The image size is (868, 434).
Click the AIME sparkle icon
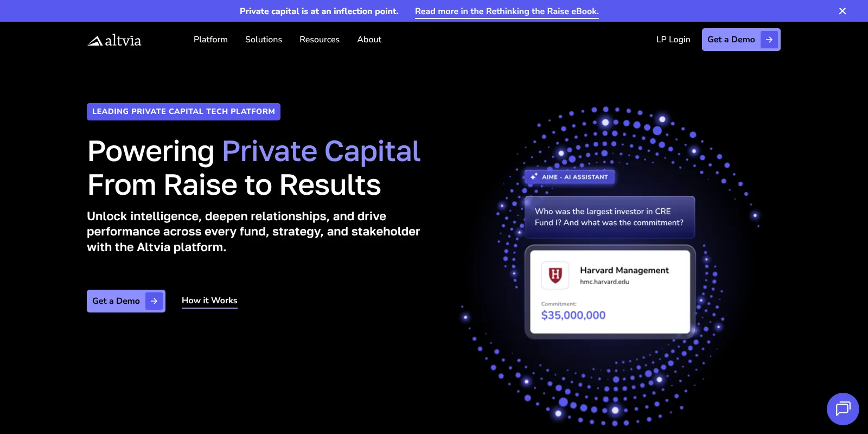pos(534,177)
